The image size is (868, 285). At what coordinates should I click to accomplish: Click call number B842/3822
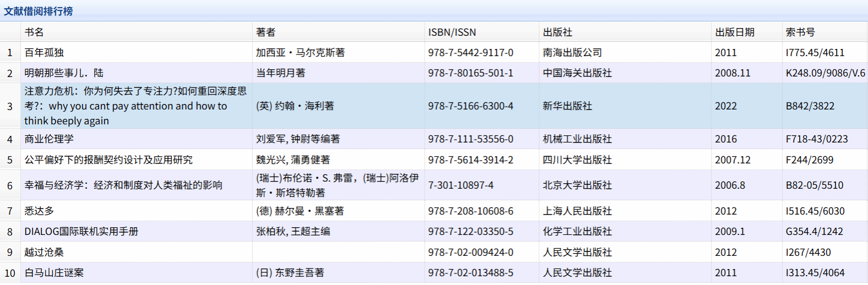coord(810,106)
